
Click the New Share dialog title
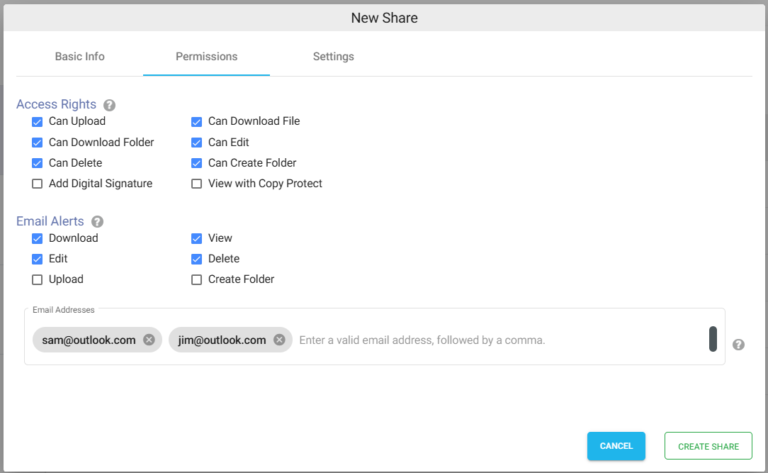[x=384, y=18]
